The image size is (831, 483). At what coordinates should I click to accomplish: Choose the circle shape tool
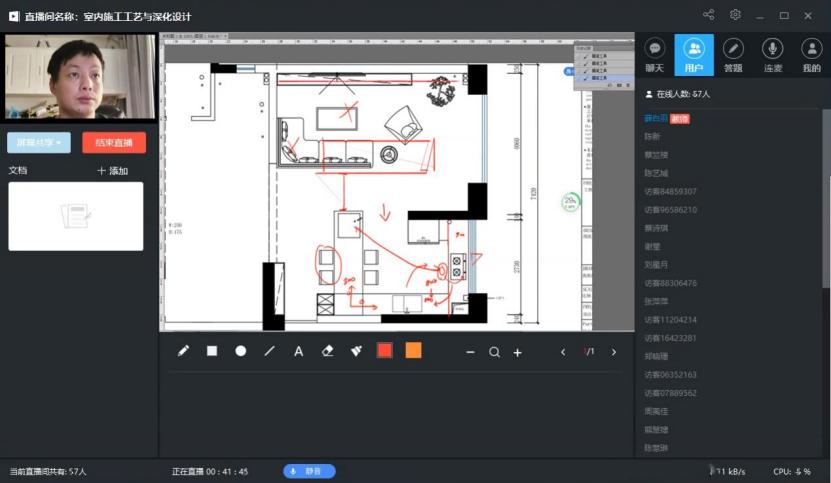(x=241, y=351)
